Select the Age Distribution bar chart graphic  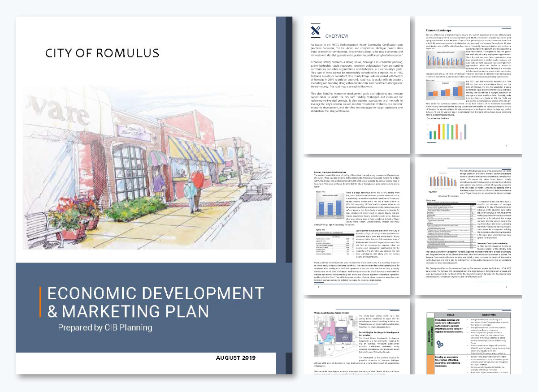tap(446, 90)
